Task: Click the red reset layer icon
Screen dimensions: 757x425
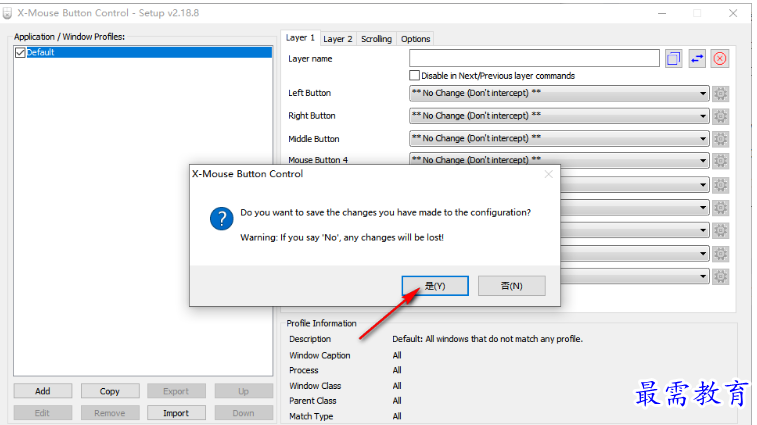Action: (719, 59)
